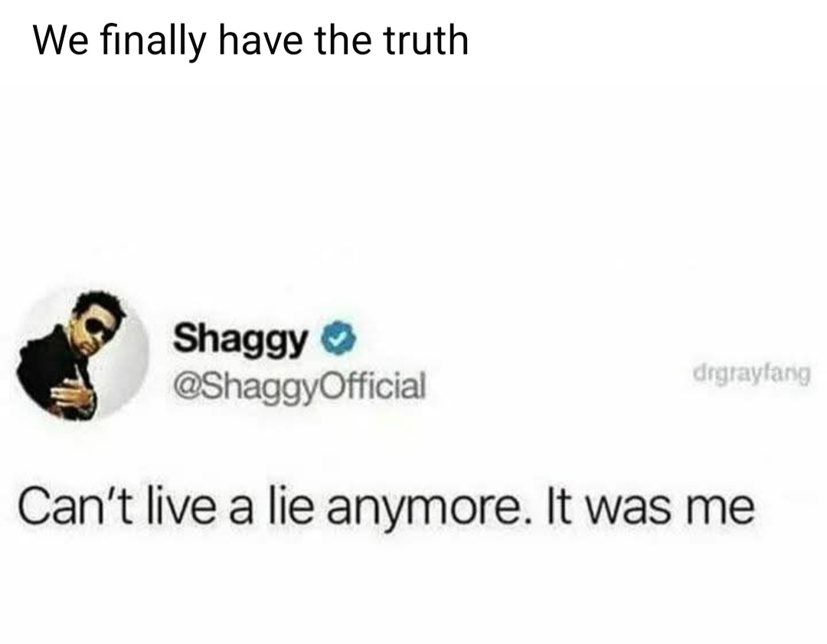Image resolution: width=827 pixels, height=644 pixels.
Task: Click the word 'truth' in the caption
Action: pyautogui.click(x=427, y=41)
